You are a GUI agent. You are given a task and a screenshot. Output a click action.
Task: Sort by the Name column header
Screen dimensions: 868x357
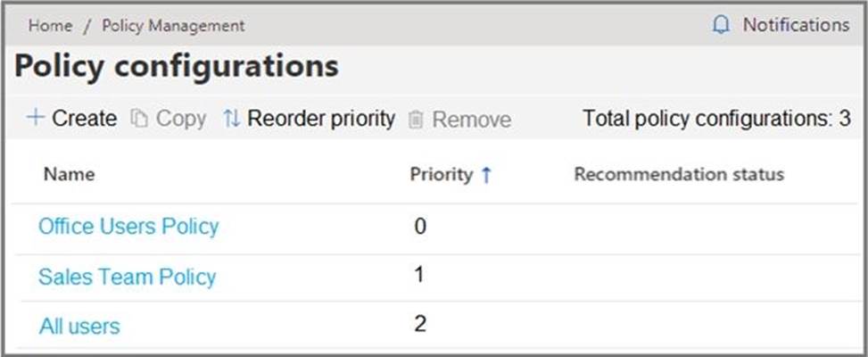tap(69, 174)
